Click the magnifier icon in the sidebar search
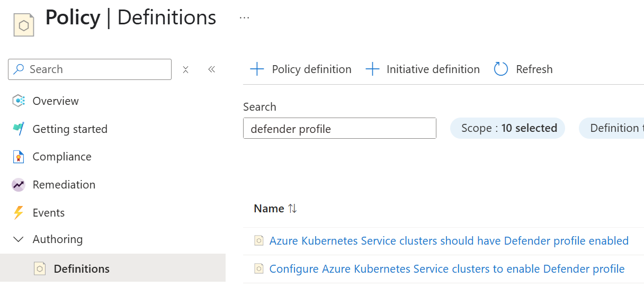 click(19, 69)
